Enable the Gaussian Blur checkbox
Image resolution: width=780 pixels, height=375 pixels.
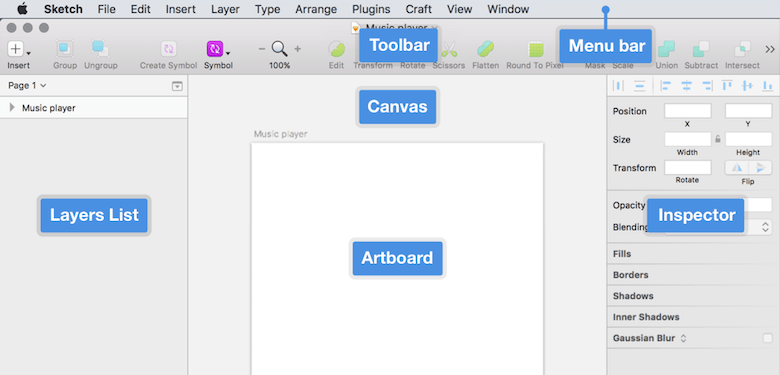tap(768, 338)
